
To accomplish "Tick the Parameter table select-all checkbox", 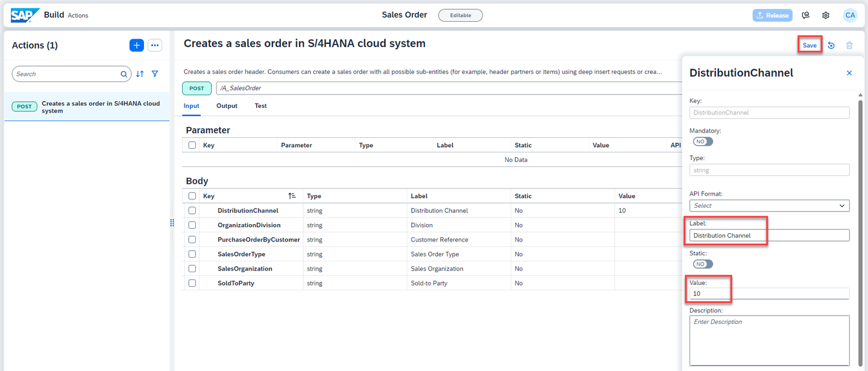I will point(192,145).
